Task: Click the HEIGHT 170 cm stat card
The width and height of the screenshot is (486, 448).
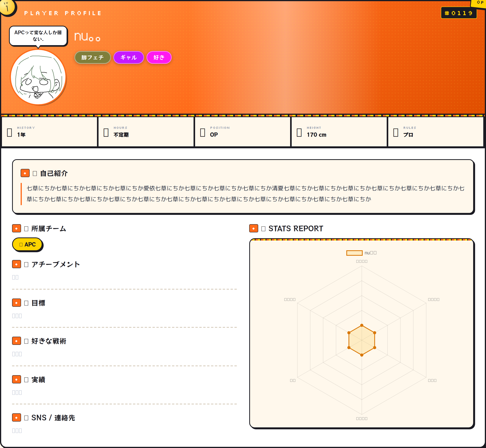Action: coord(339,132)
